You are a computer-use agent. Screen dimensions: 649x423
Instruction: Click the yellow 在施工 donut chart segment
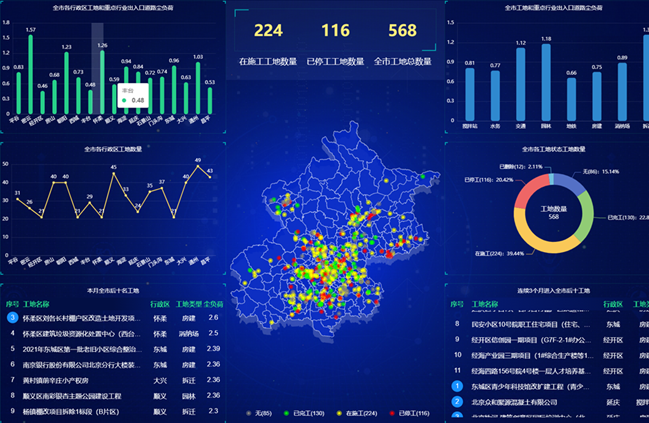click(x=530, y=241)
